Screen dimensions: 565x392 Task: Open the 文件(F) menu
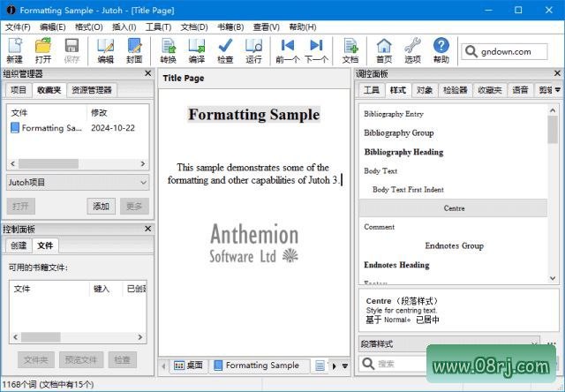[18, 27]
